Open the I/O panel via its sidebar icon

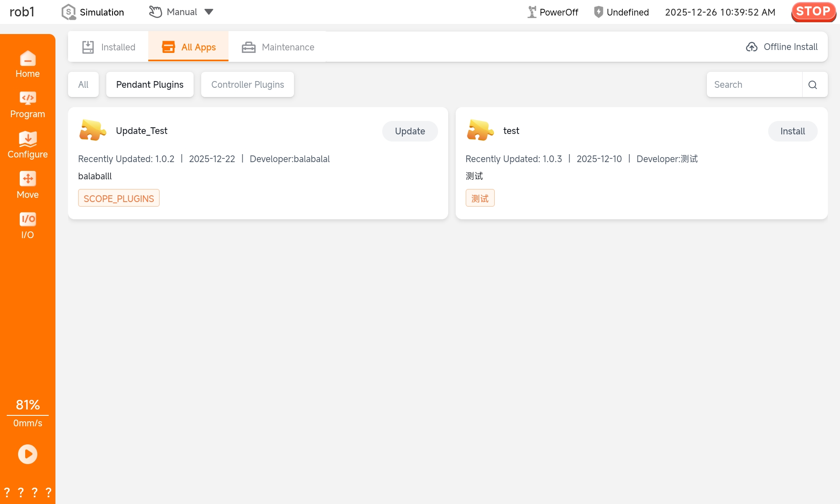[x=27, y=219]
